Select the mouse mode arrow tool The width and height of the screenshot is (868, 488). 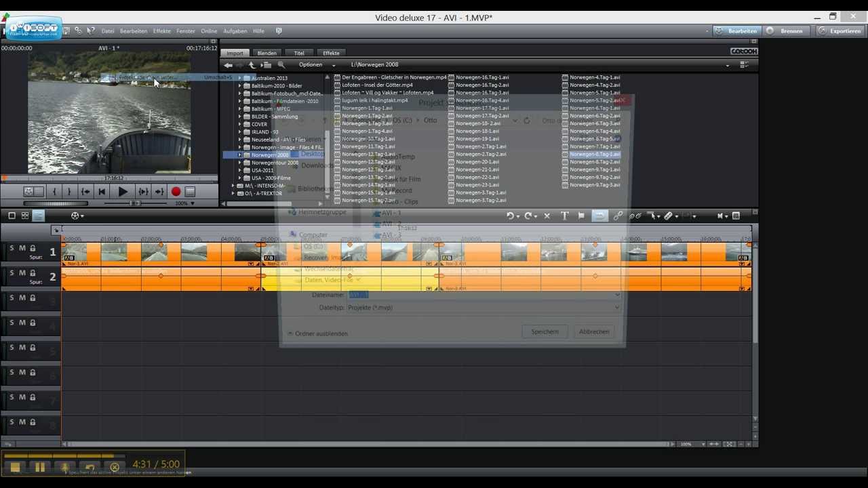pyautogui.click(x=652, y=216)
